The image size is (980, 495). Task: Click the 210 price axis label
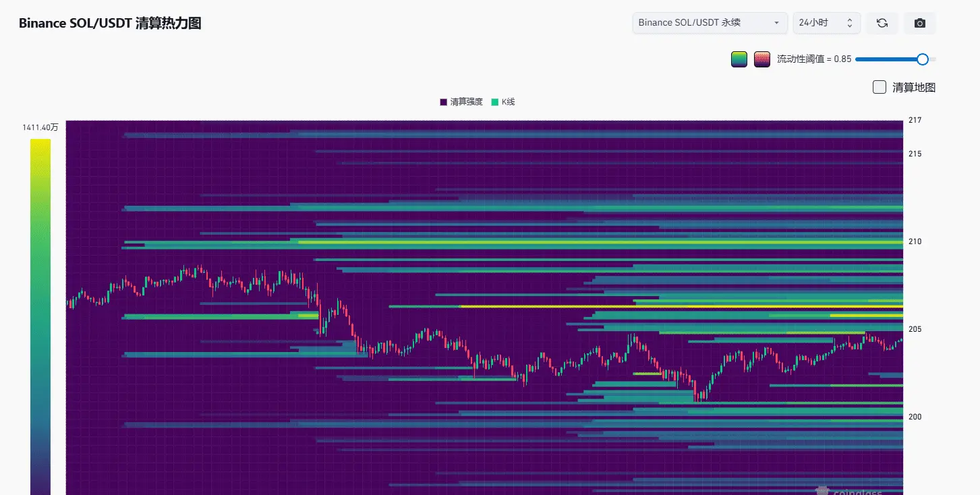pyautogui.click(x=915, y=241)
